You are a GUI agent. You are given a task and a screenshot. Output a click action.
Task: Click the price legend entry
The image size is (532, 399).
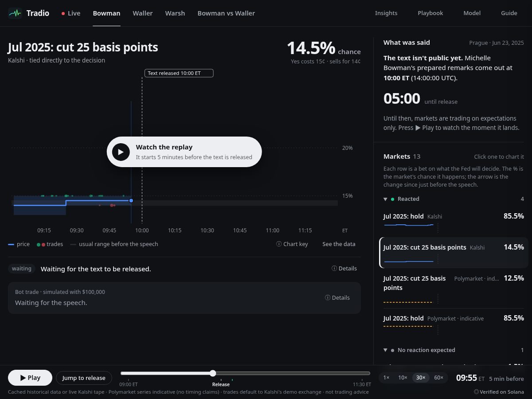pos(19,244)
